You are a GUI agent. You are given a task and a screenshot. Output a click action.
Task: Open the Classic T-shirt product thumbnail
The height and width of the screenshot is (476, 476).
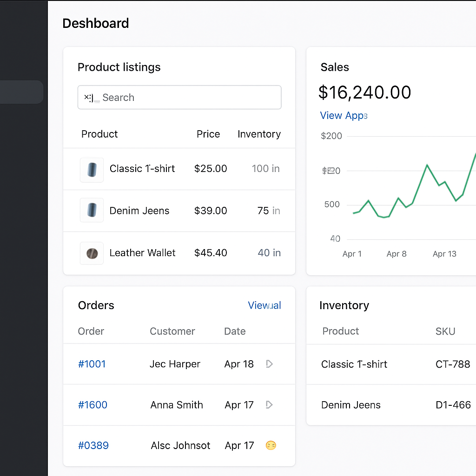[92, 170]
